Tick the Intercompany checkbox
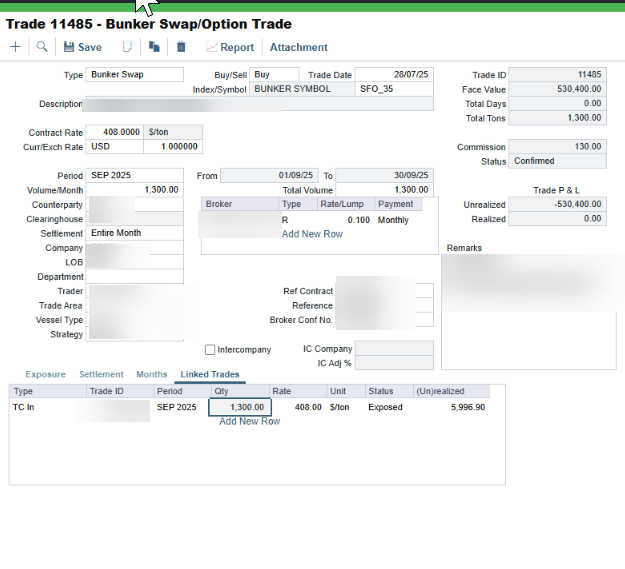The height and width of the screenshot is (569, 625). pyautogui.click(x=210, y=350)
